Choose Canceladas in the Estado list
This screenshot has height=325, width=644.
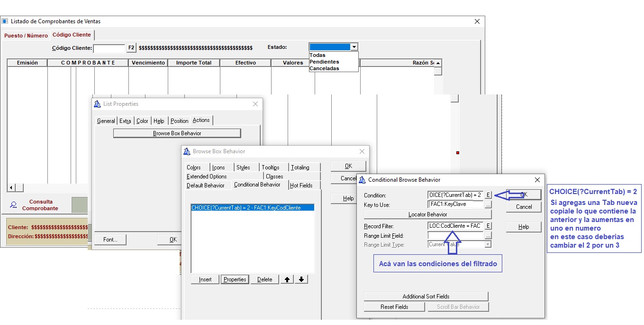[324, 68]
